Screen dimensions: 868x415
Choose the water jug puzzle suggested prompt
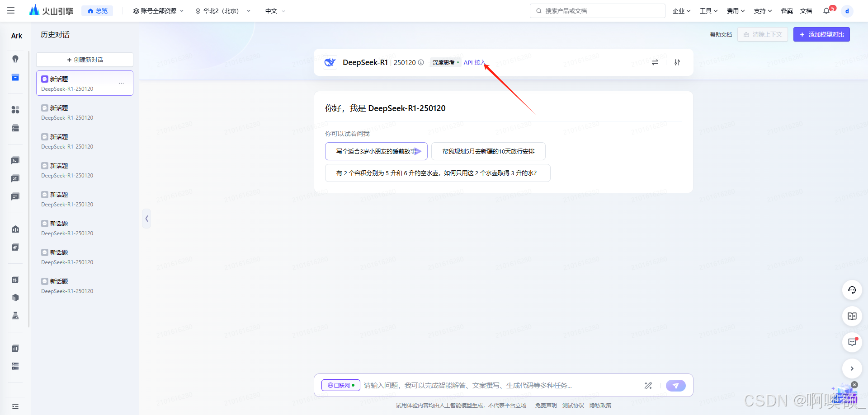tap(438, 173)
